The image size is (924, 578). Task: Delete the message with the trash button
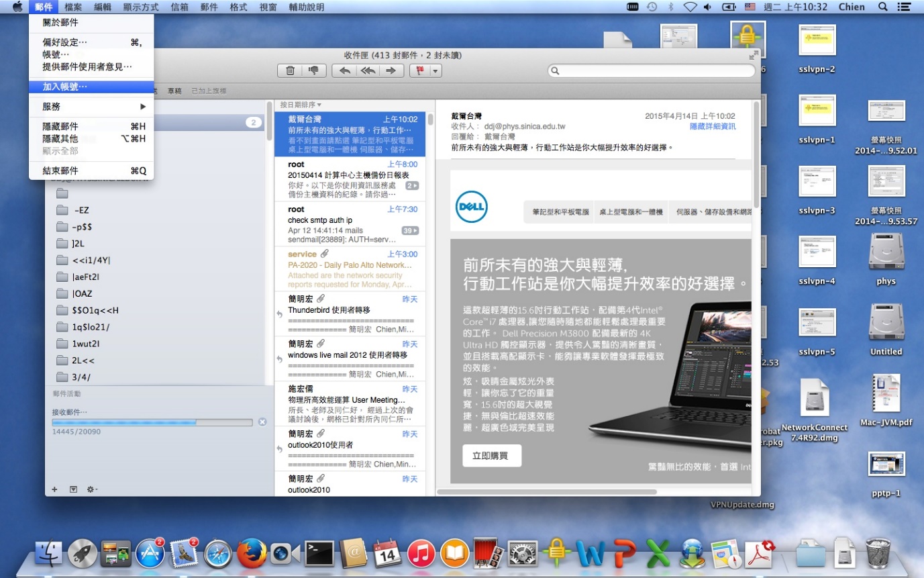pos(290,70)
